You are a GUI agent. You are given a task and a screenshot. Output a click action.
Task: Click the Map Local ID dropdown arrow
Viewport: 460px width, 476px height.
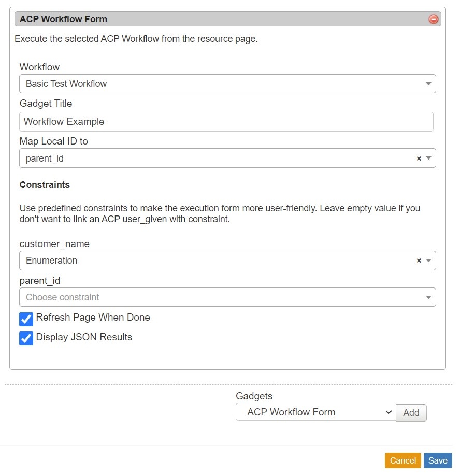pos(428,158)
